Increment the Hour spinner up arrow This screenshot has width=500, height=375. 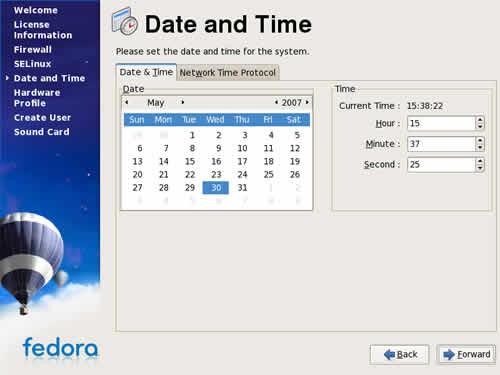(x=480, y=120)
